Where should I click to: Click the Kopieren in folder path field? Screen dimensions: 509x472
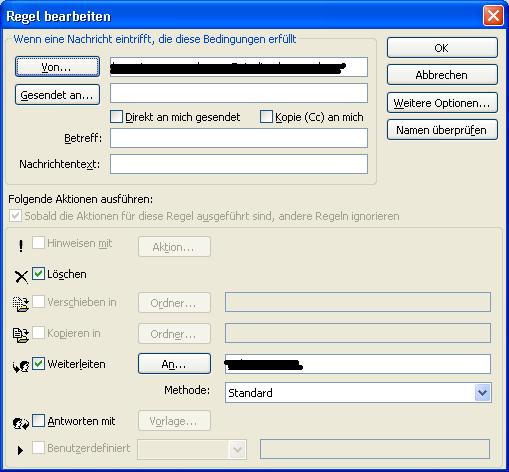[x=358, y=333]
